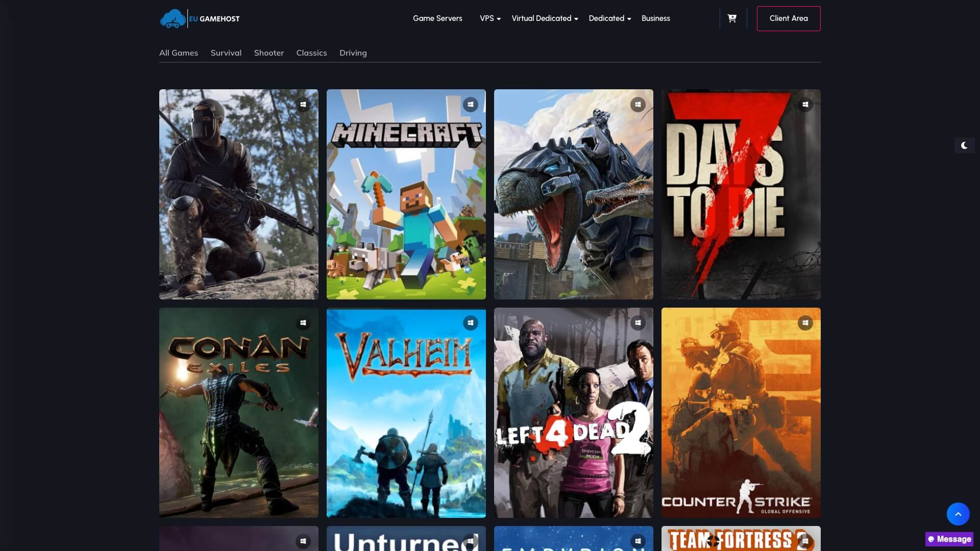
Task: Click Windows icon on Counter-Strike card
Action: coord(805,323)
